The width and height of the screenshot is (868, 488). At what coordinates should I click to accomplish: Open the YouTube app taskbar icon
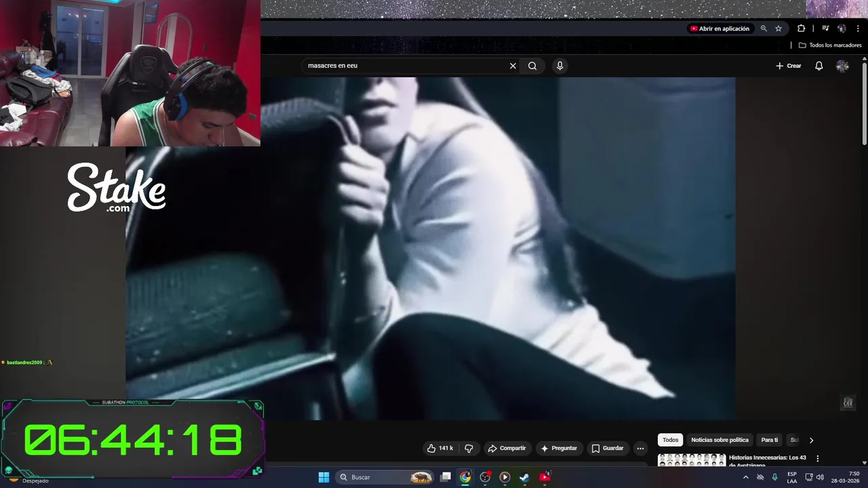coord(545,477)
